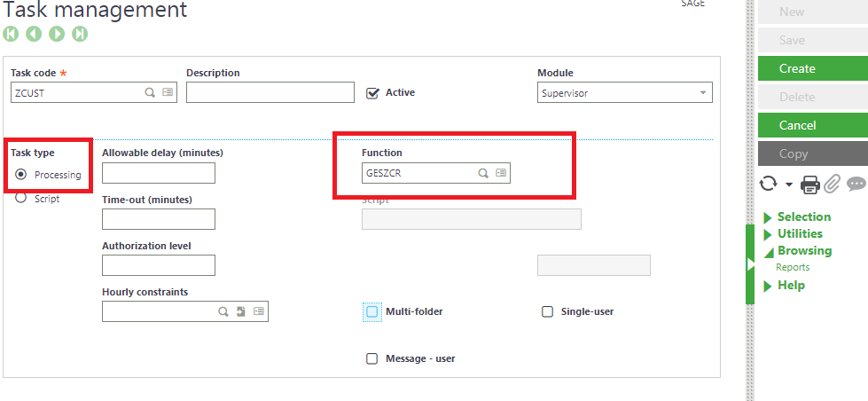The width and height of the screenshot is (868, 401).
Task: Open the Reports link under Browsing
Action: 793,267
